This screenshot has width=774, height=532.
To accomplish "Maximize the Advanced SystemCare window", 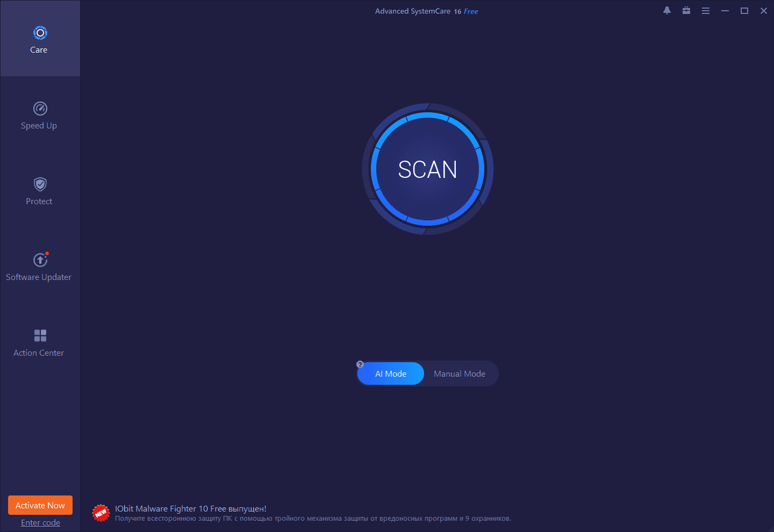I will (x=744, y=11).
